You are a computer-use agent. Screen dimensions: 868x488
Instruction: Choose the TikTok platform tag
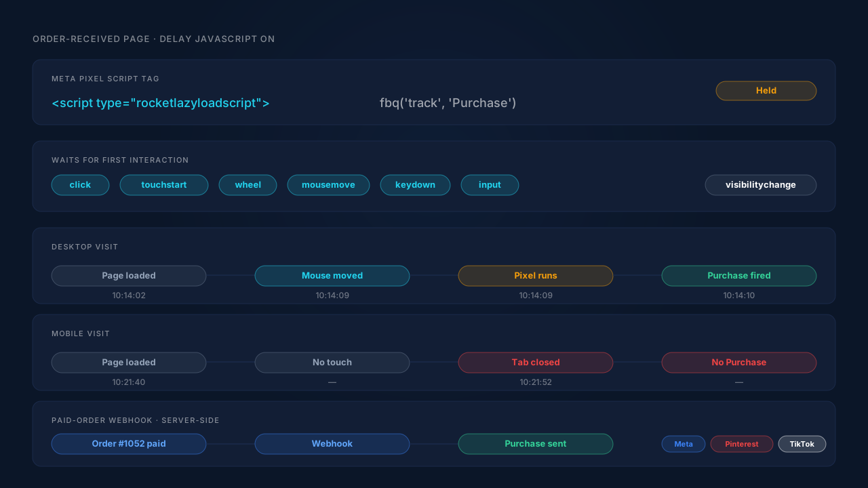pos(802,444)
